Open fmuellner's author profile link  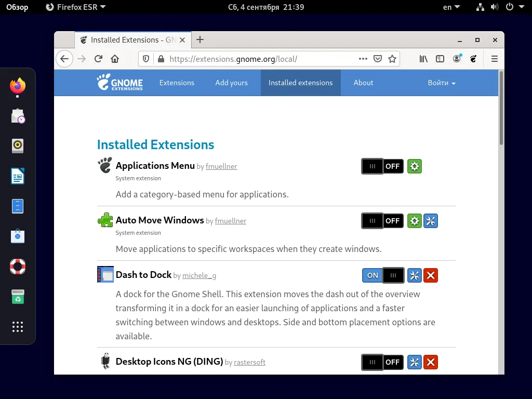221,166
